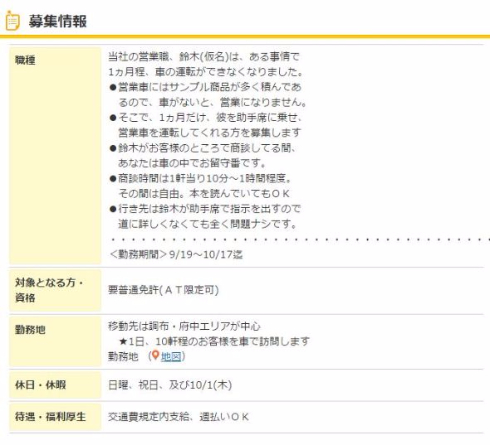Click the line 移動先は調布・府中エリアが中心
Screen dimensions: 490x445
[x=184, y=326]
